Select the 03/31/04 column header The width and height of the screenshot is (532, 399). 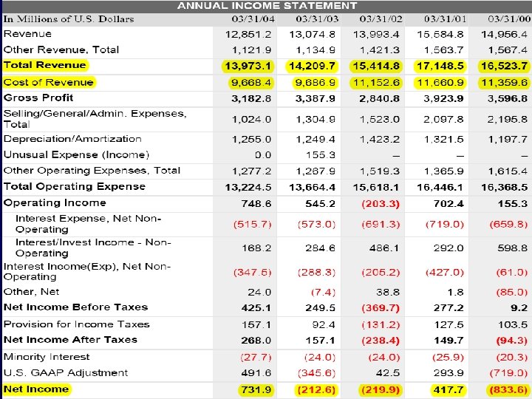tap(253, 19)
